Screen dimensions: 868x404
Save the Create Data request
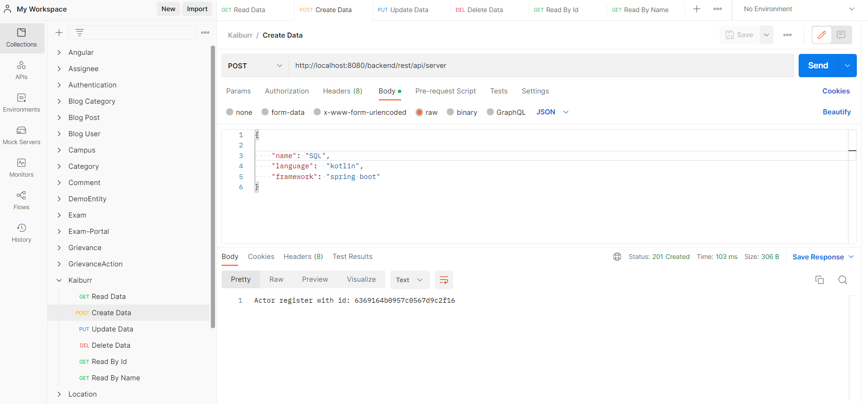pos(740,35)
